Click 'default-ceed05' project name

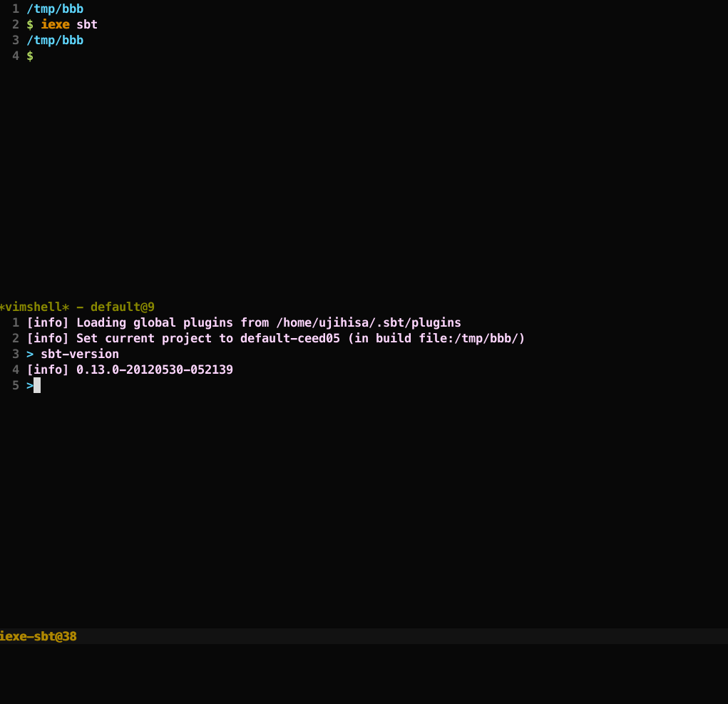pyautogui.click(x=290, y=339)
